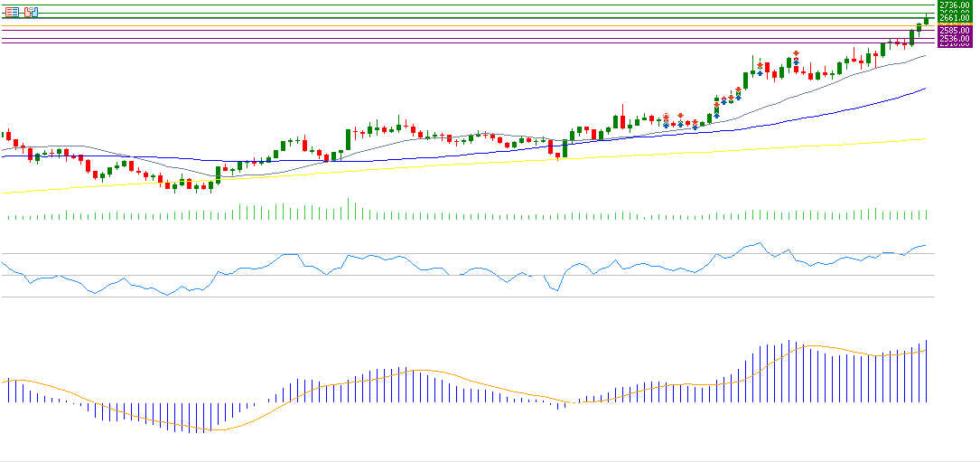Select the 2736.00 green price level label
The image size is (980, 462).
tap(955, 5)
